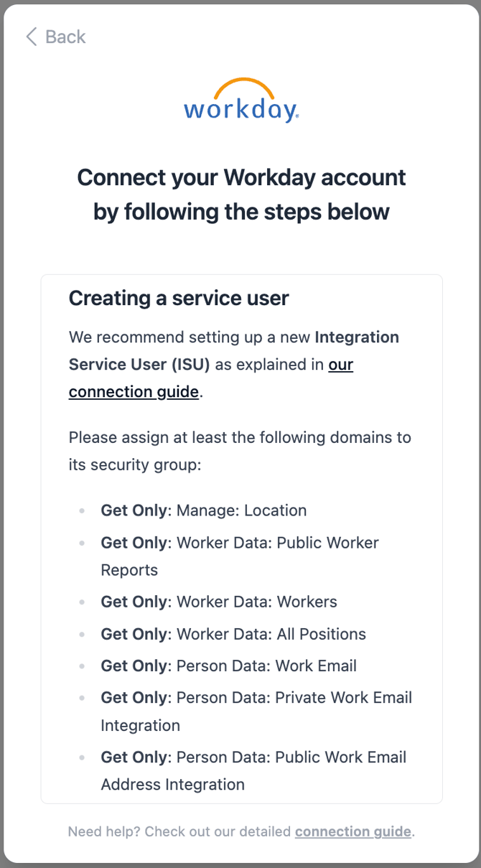Go back using the Back button

pos(55,37)
